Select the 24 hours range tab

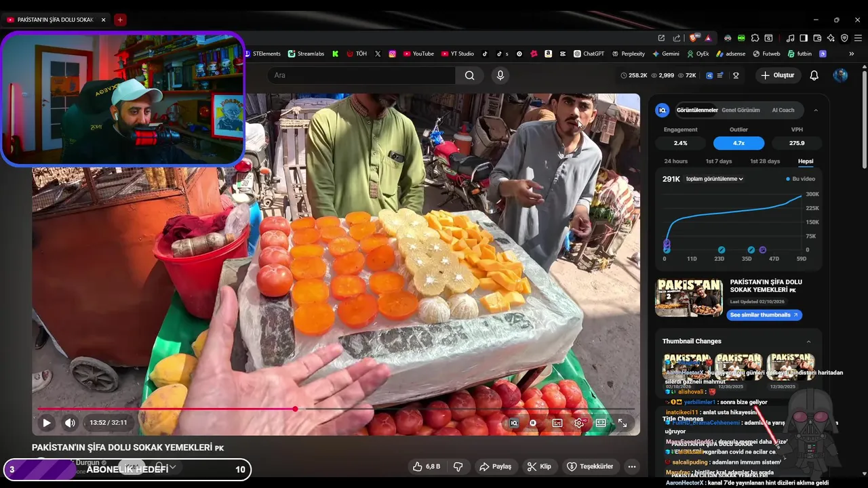coord(676,161)
